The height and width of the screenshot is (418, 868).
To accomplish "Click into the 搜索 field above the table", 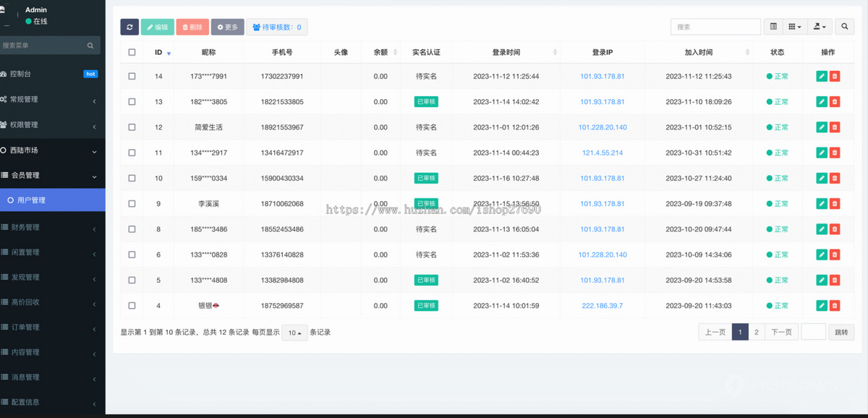I will click(715, 27).
